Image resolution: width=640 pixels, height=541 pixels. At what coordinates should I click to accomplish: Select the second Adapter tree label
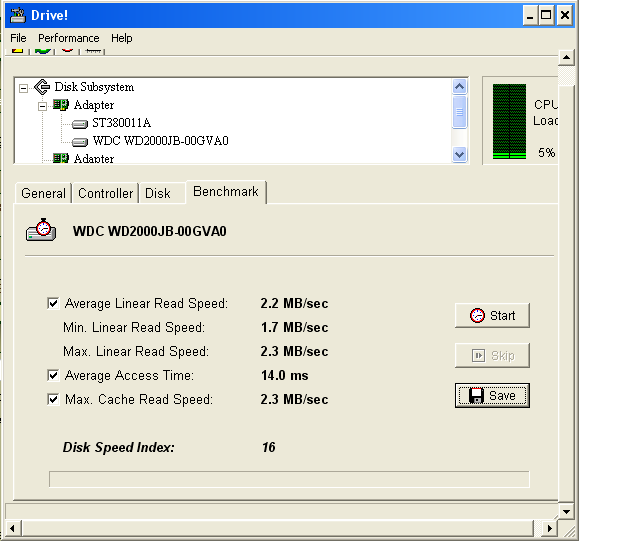click(x=94, y=158)
